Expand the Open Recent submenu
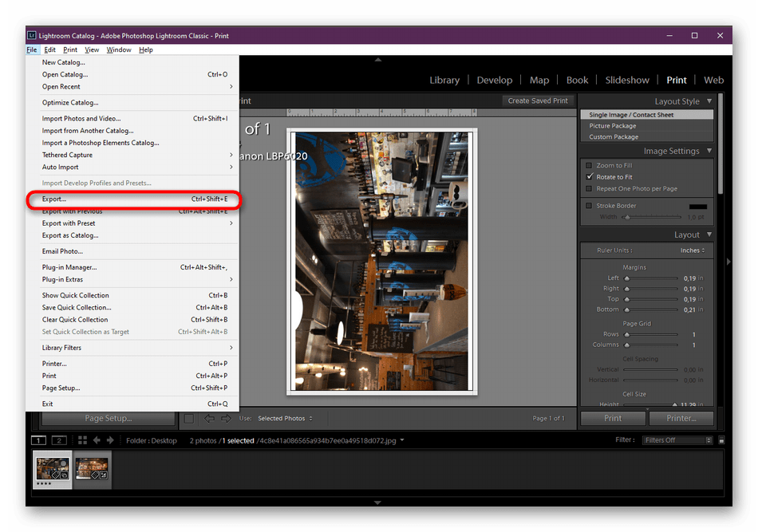This screenshot has height=532, width=758. pos(133,86)
